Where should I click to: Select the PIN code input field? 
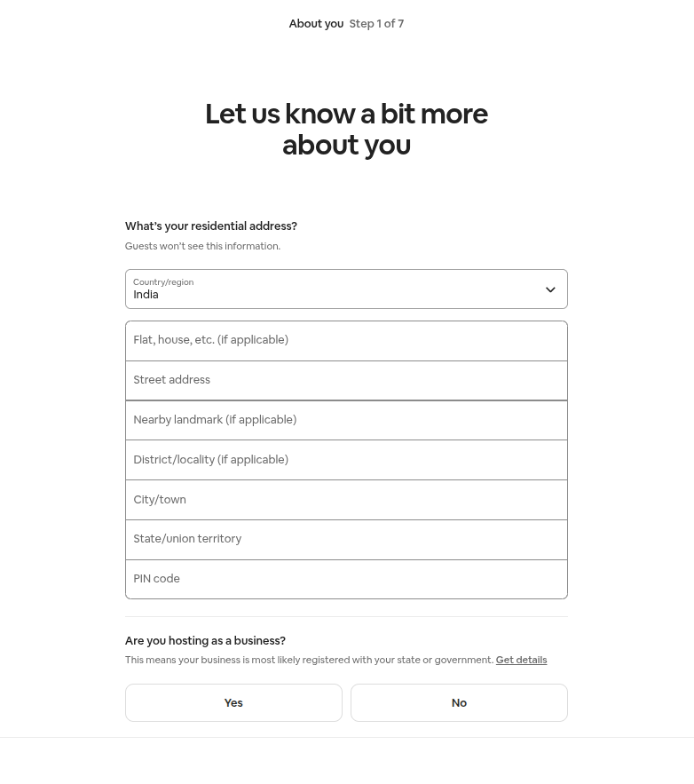346,580
